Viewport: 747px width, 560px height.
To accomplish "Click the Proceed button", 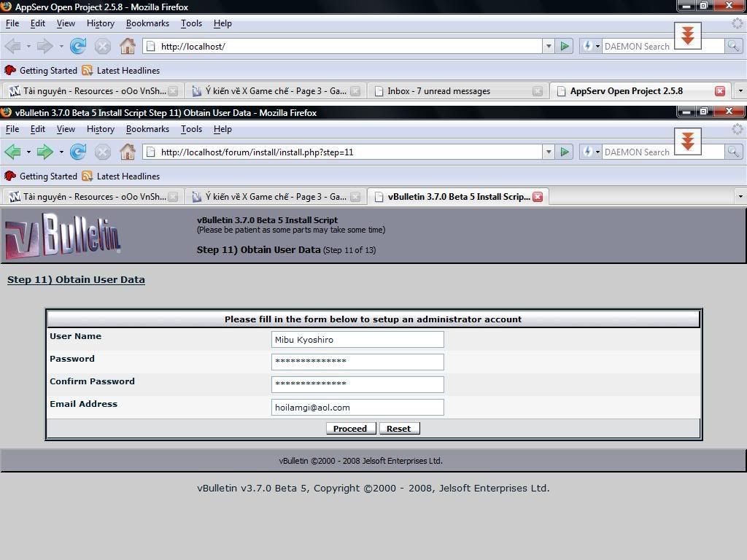I will [x=351, y=429].
